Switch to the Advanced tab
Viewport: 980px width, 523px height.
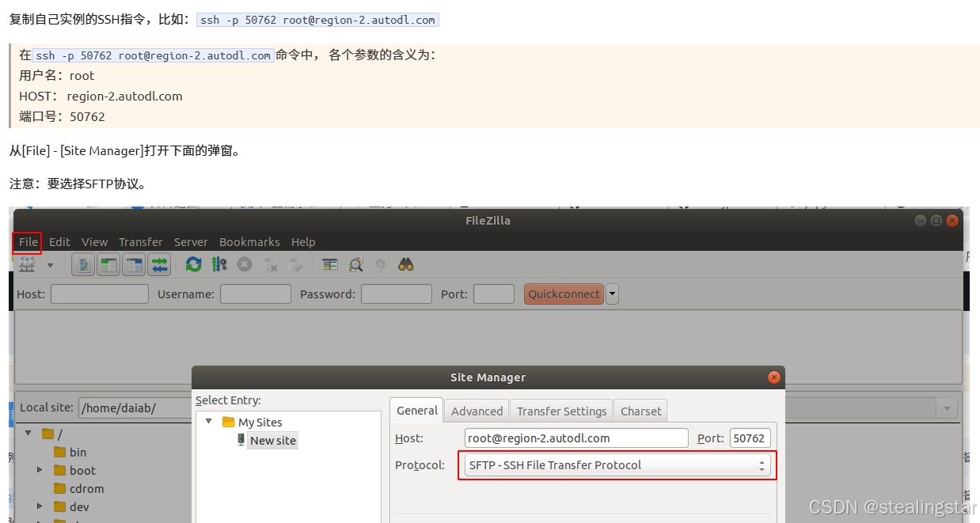coord(477,411)
